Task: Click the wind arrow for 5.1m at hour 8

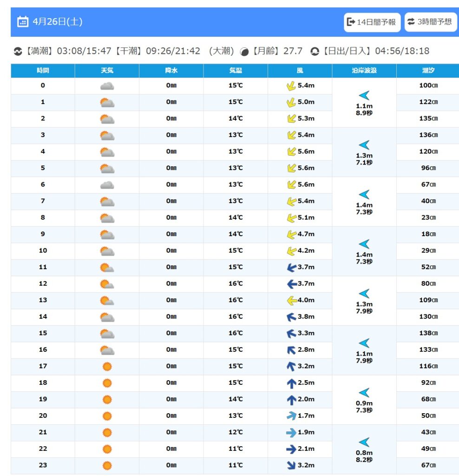Action: coord(292,218)
